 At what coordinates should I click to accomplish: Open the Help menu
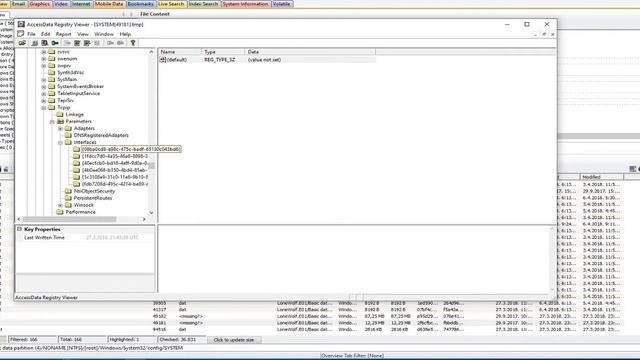[125, 34]
